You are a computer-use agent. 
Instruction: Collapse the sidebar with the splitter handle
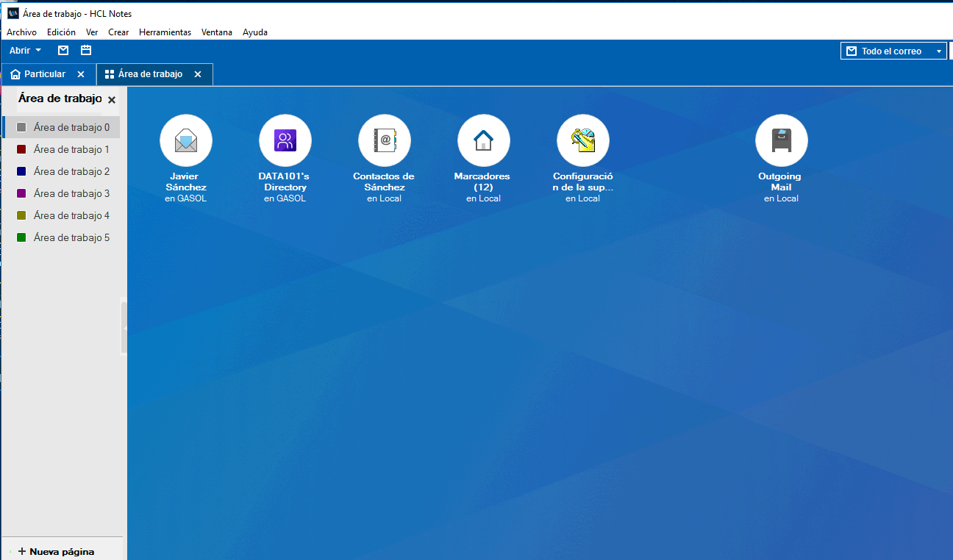[x=124, y=328]
